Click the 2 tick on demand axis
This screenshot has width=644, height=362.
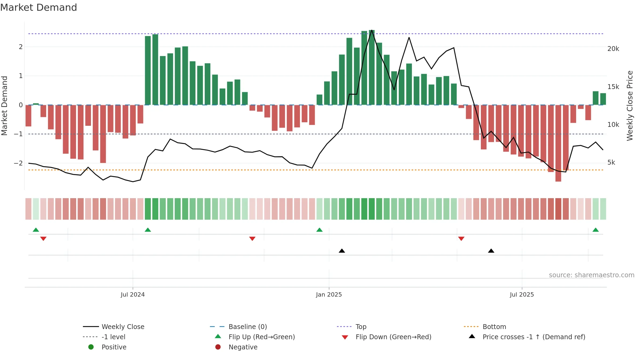(21, 47)
